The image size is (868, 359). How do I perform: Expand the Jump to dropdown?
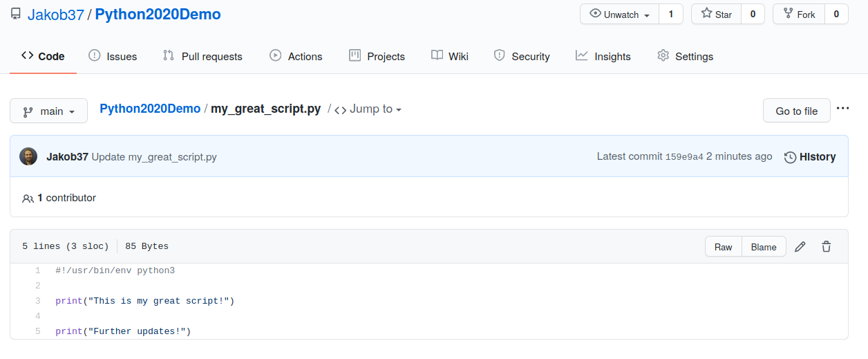368,109
